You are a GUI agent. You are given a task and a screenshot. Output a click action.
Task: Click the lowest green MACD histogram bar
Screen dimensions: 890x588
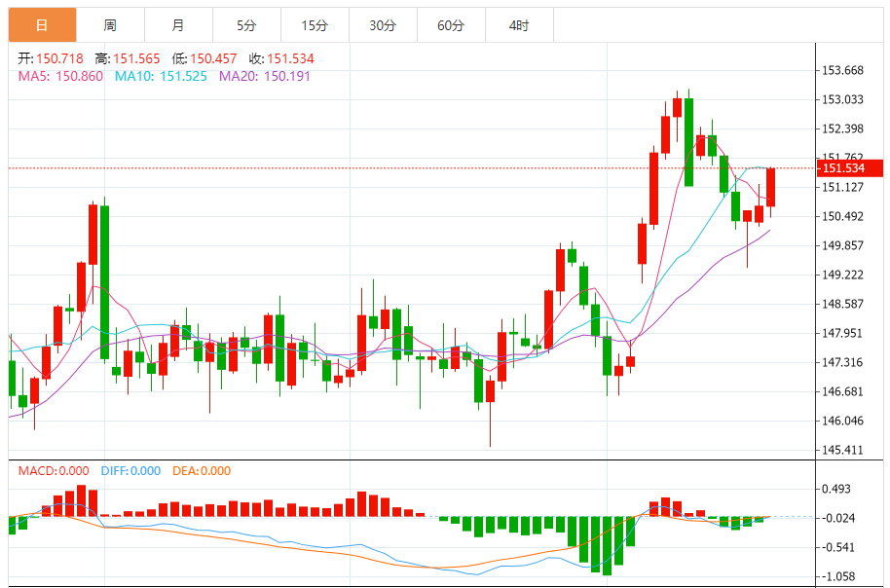[607, 546]
